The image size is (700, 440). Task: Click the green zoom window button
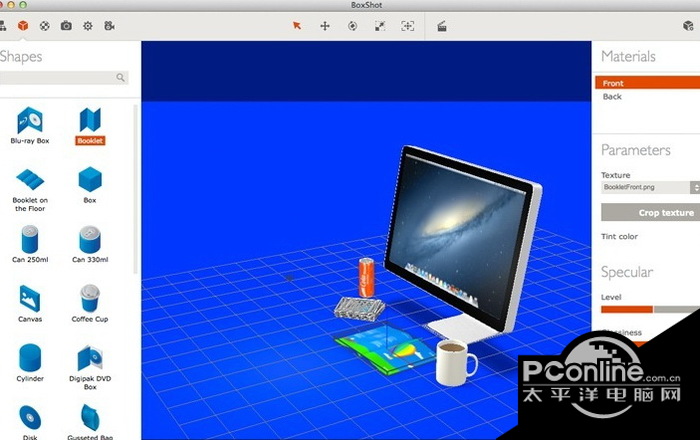click(x=23, y=5)
